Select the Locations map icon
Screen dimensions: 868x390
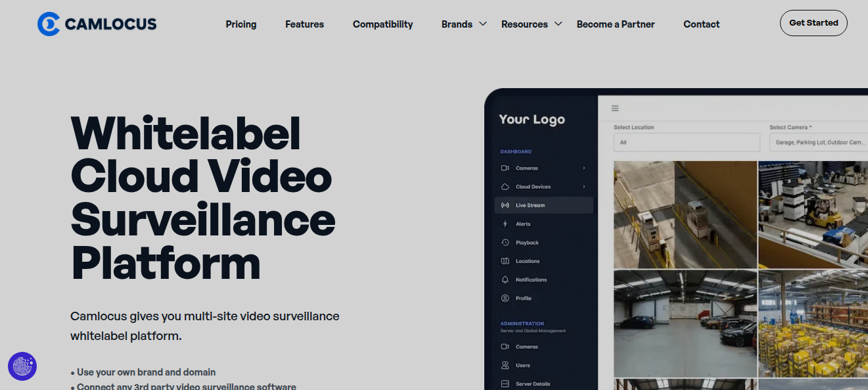(505, 261)
